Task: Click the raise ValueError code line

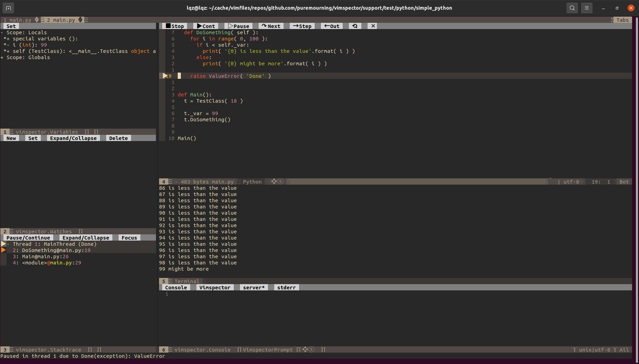Action: click(x=231, y=76)
